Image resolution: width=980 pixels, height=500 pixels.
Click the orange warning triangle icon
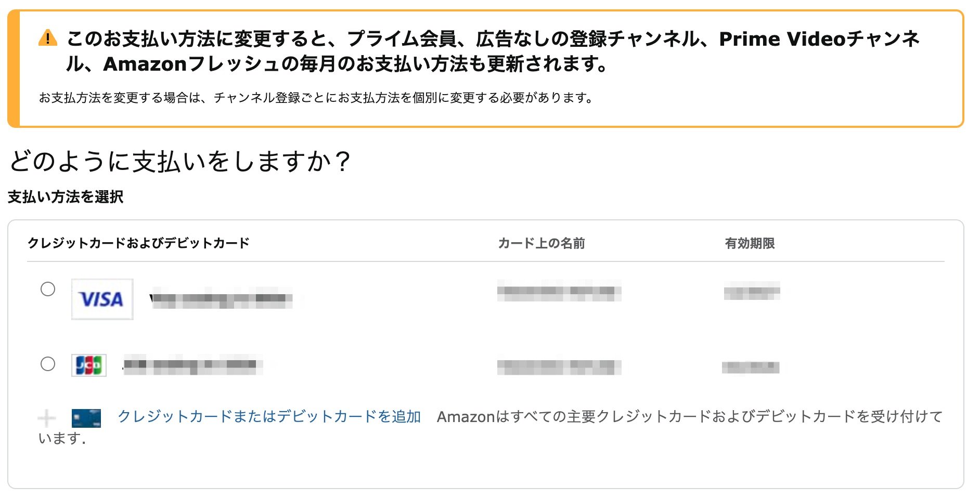click(x=48, y=38)
